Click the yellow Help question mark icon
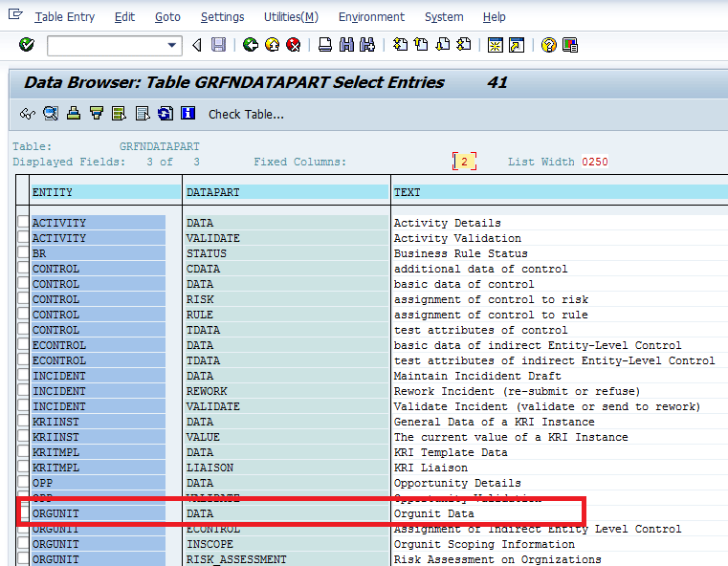The width and height of the screenshot is (728, 566). (x=548, y=45)
